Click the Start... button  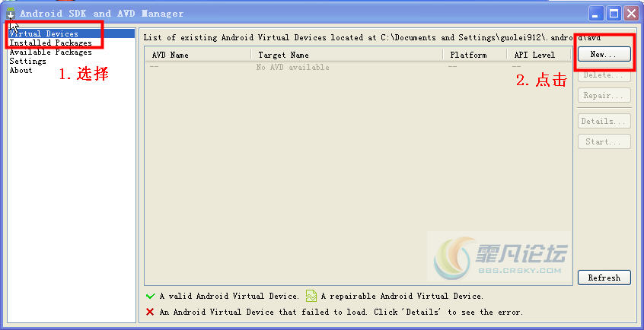pyautogui.click(x=604, y=141)
